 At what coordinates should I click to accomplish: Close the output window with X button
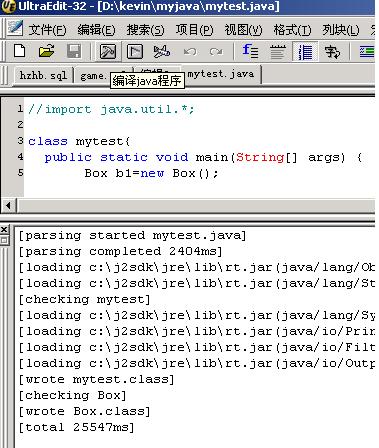coord(4,229)
